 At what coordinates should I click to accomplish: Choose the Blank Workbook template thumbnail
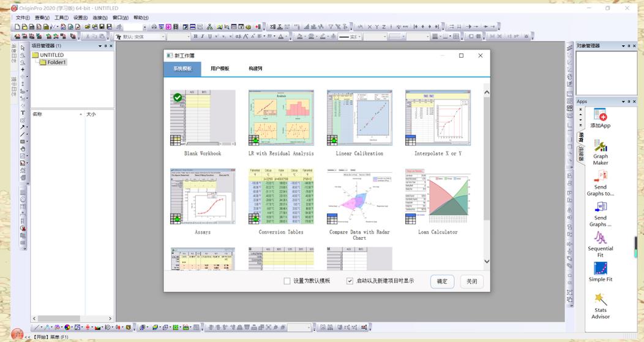[203, 118]
